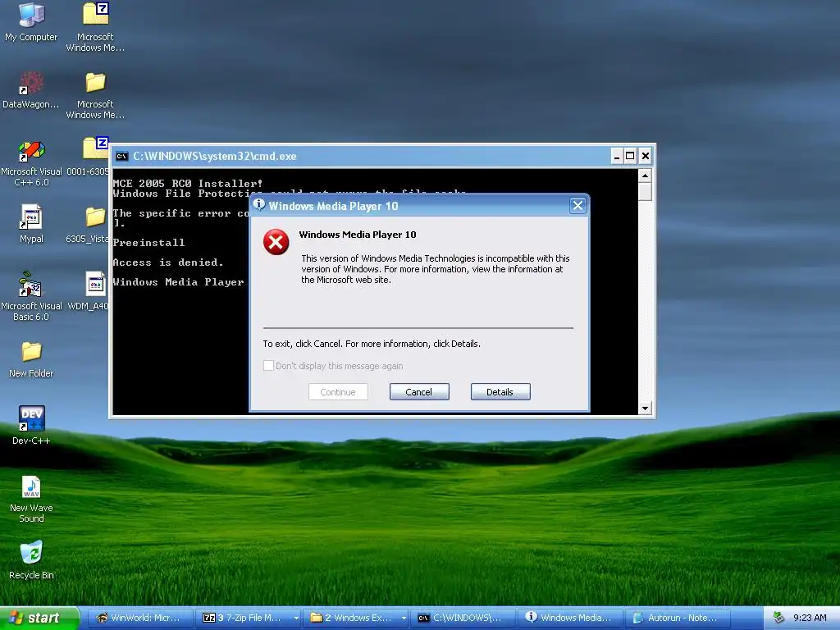Click "Access is denied." line in cmd

click(168, 262)
